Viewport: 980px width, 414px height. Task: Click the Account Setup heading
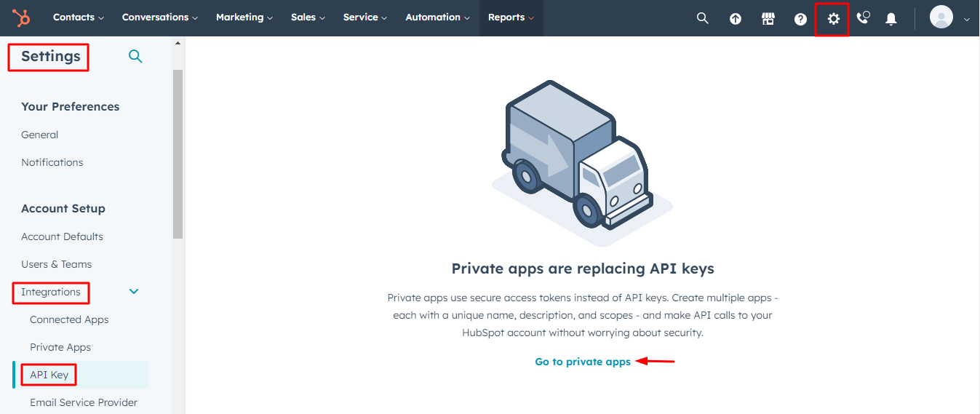63,208
